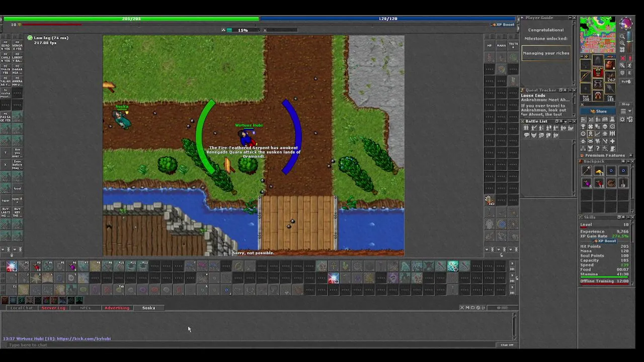Click the blue mana bar at top
Image resolution: width=644 pixels, height=362 pixels.
[x=387, y=19]
